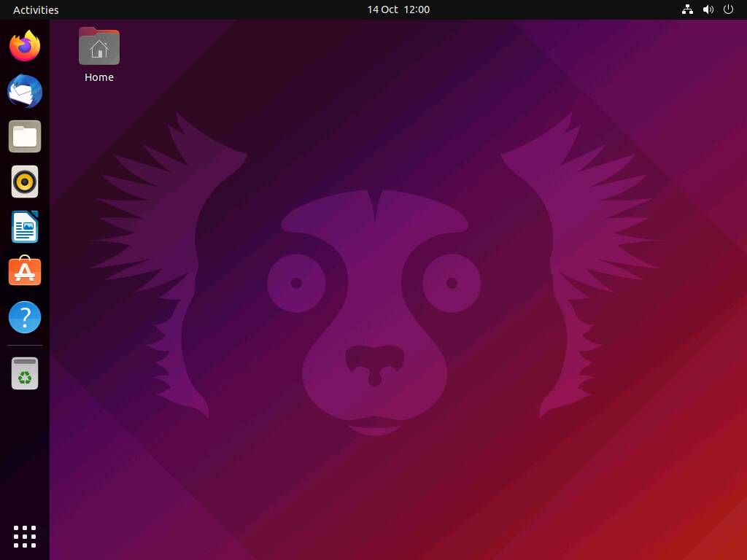Open the power menu icon
Image resolution: width=747 pixels, height=560 pixels.
coord(729,9)
